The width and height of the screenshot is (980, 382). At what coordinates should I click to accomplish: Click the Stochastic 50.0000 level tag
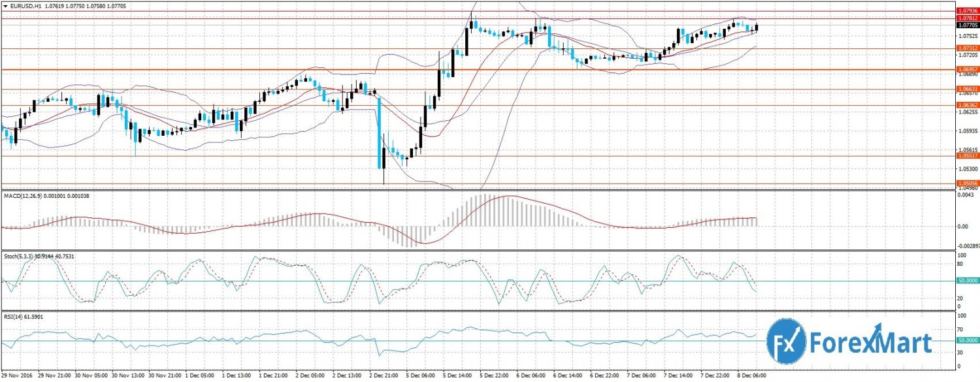[967, 281]
